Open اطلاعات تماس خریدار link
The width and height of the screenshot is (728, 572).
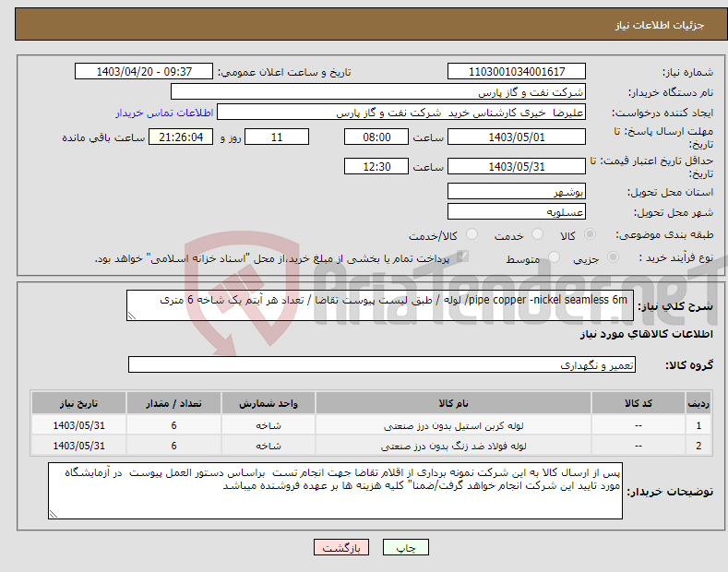pyautogui.click(x=164, y=113)
